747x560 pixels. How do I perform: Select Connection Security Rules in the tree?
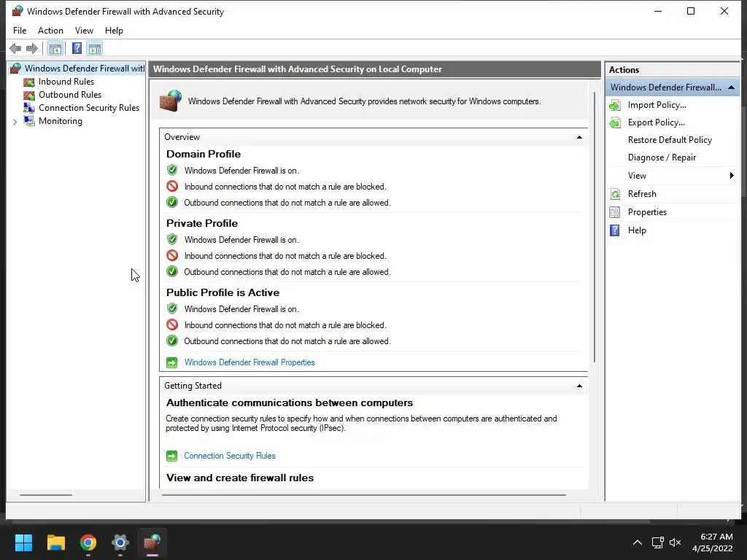[89, 108]
